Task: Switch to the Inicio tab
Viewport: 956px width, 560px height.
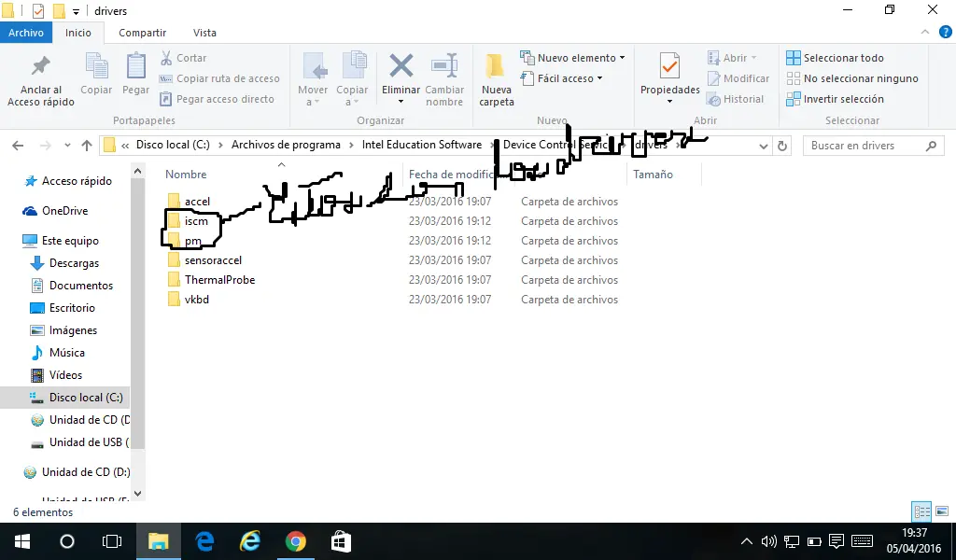Action: point(78,33)
